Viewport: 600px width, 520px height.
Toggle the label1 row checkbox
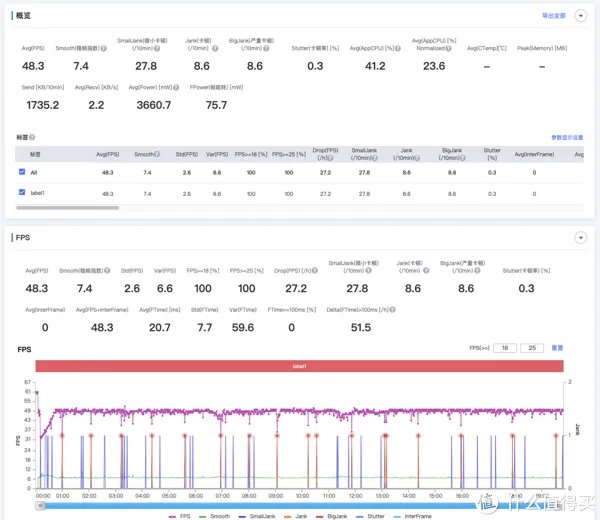click(22, 192)
